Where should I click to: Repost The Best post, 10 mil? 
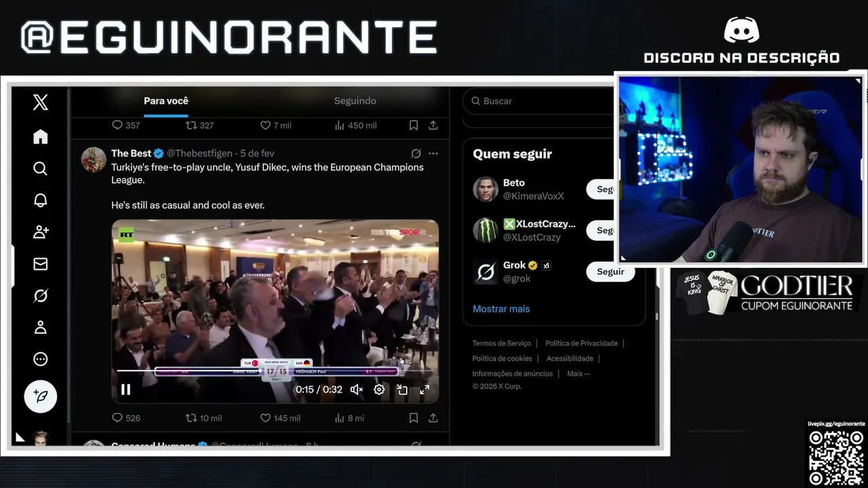coord(203,418)
